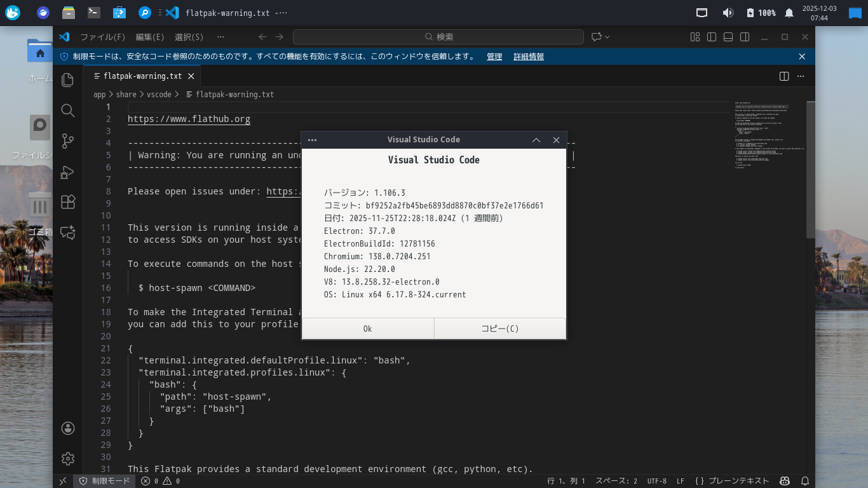The width and height of the screenshot is (868, 488).
Task: Open the errors and warnings count
Action: pos(160,481)
